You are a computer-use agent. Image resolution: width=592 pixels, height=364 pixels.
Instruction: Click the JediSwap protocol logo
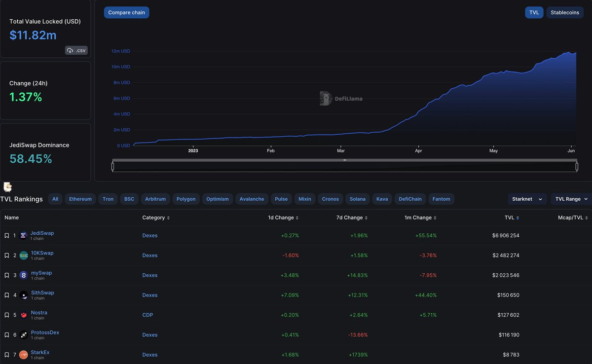point(23,235)
